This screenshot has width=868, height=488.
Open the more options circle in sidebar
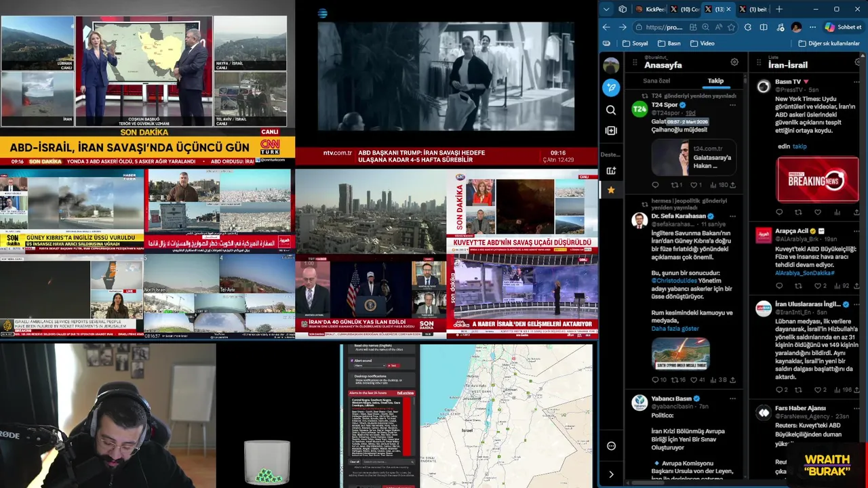[611, 446]
